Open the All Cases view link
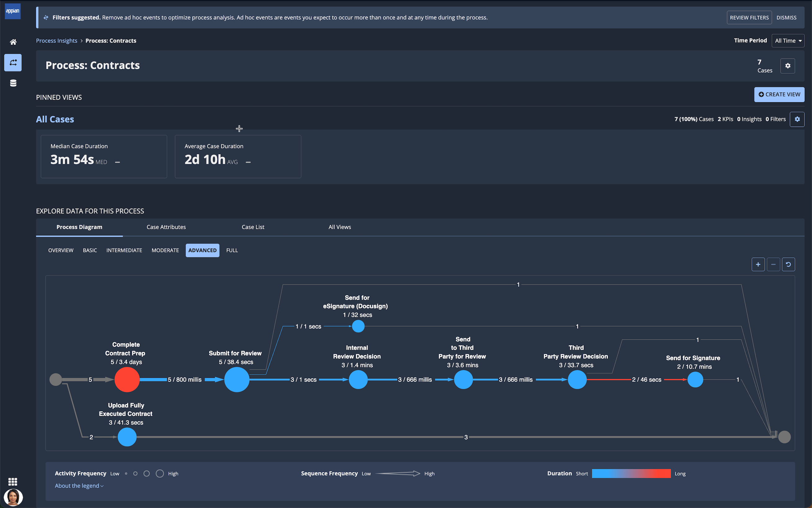Viewport: 812px width, 508px height. 55,119
